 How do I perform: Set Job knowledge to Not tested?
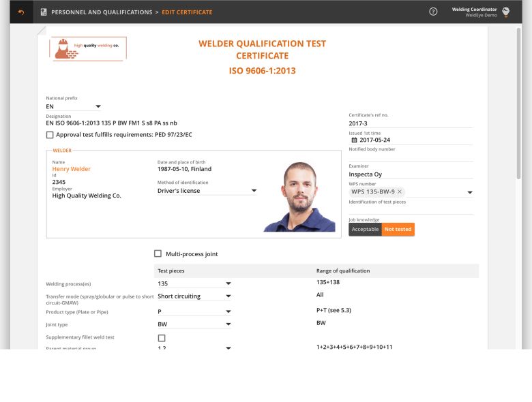tap(398, 229)
